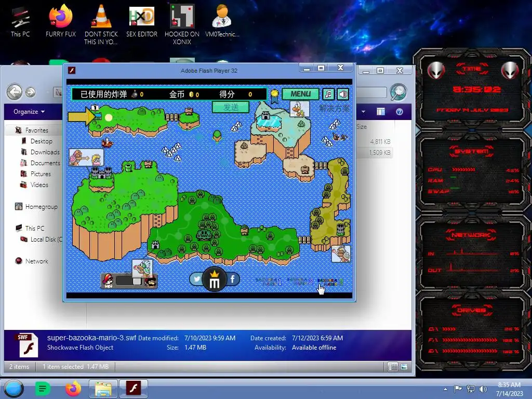Click the spiked Koopa portrait at the bottom
Viewport: 532px width, 399px height.
click(142, 269)
